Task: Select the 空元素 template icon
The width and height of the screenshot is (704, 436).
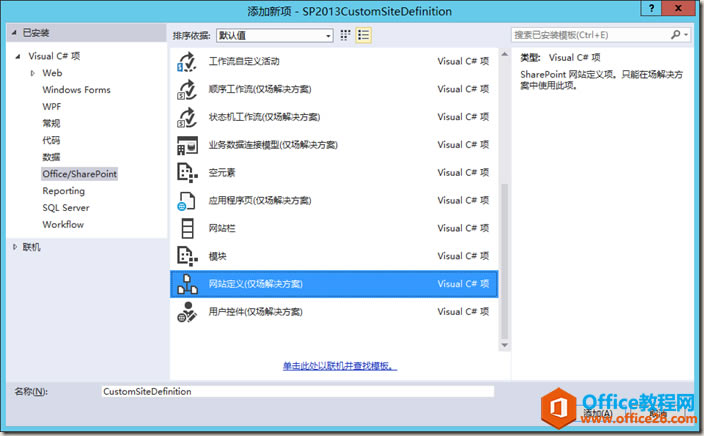Action: pyautogui.click(x=187, y=173)
